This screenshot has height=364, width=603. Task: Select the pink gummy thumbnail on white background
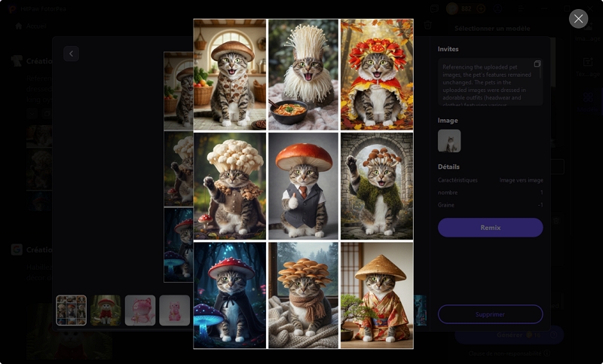pos(174,310)
